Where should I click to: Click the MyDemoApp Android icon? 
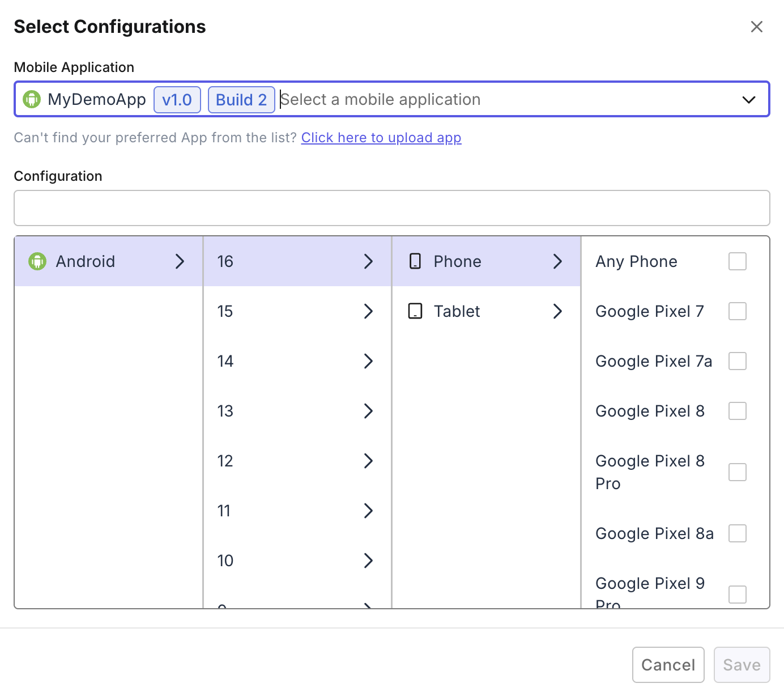32,99
